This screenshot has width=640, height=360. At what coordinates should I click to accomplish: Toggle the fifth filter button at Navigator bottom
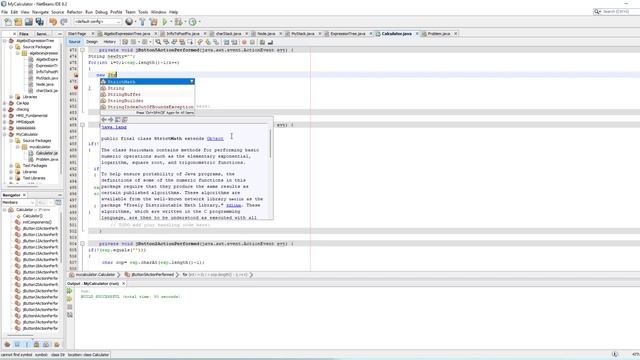tap(46, 344)
